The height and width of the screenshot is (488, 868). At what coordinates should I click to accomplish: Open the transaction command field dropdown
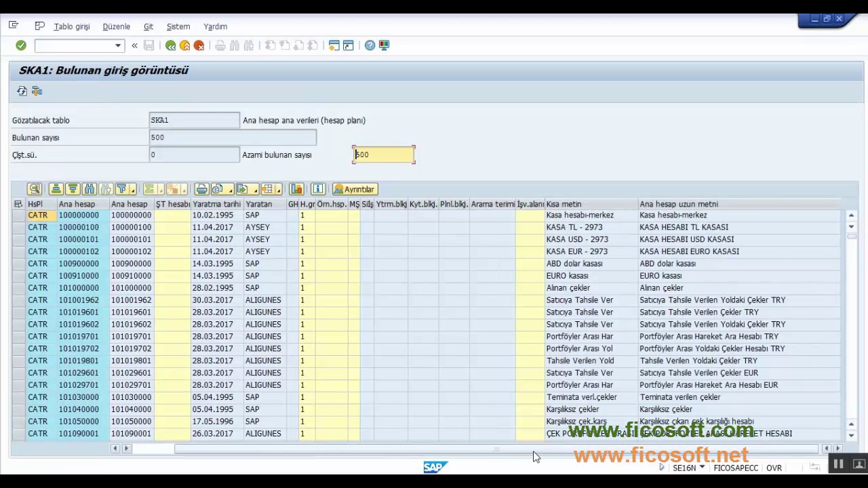[118, 45]
